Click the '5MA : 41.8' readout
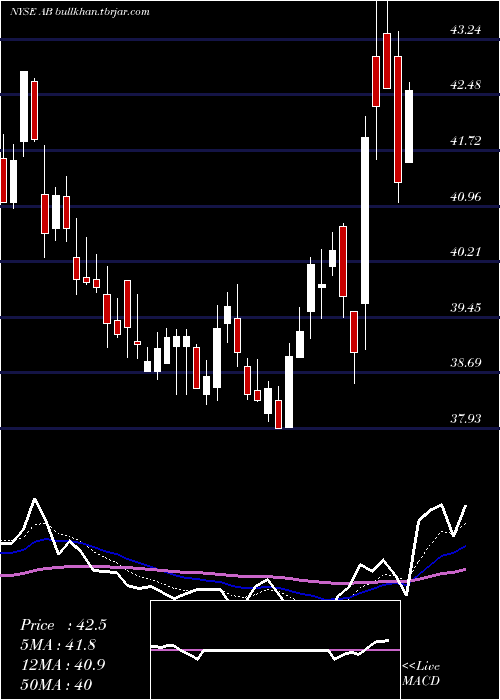This screenshot has height=700, width=500. pyautogui.click(x=58, y=645)
